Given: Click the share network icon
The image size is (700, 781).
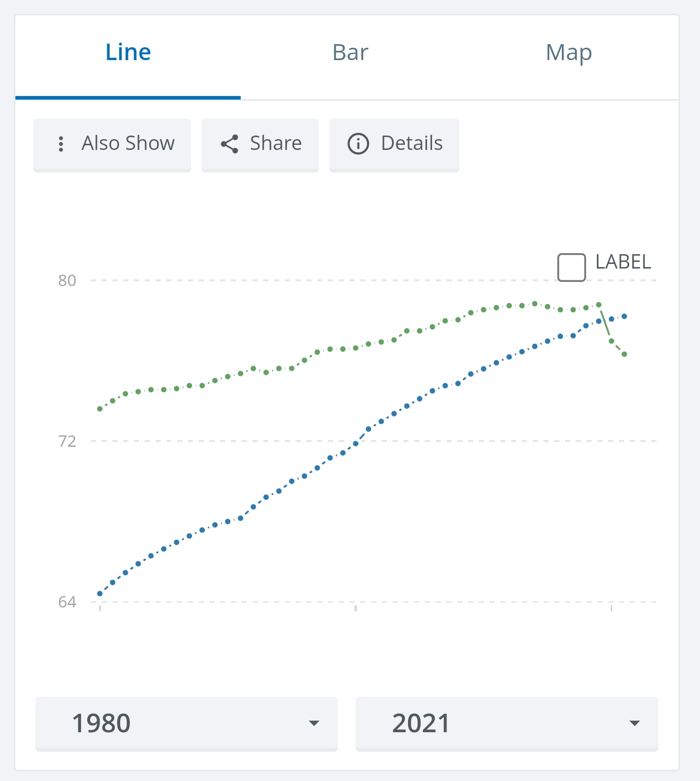Looking at the screenshot, I should click(229, 144).
